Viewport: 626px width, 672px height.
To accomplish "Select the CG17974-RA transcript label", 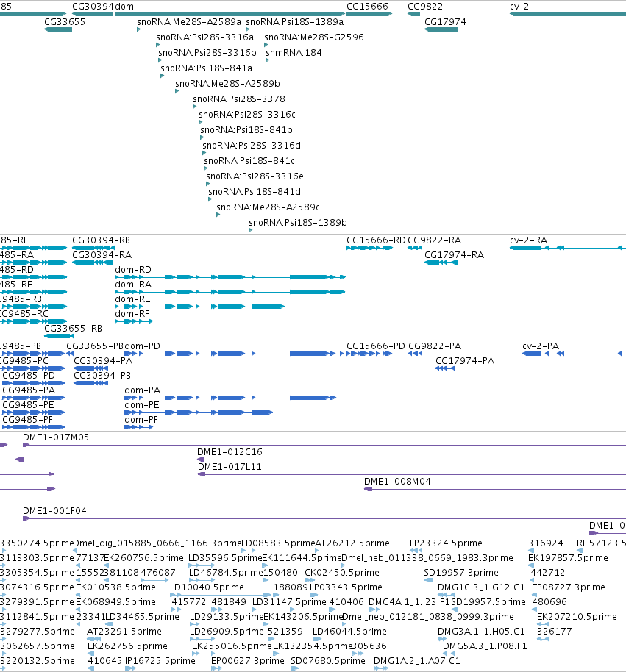I will (x=454, y=255).
